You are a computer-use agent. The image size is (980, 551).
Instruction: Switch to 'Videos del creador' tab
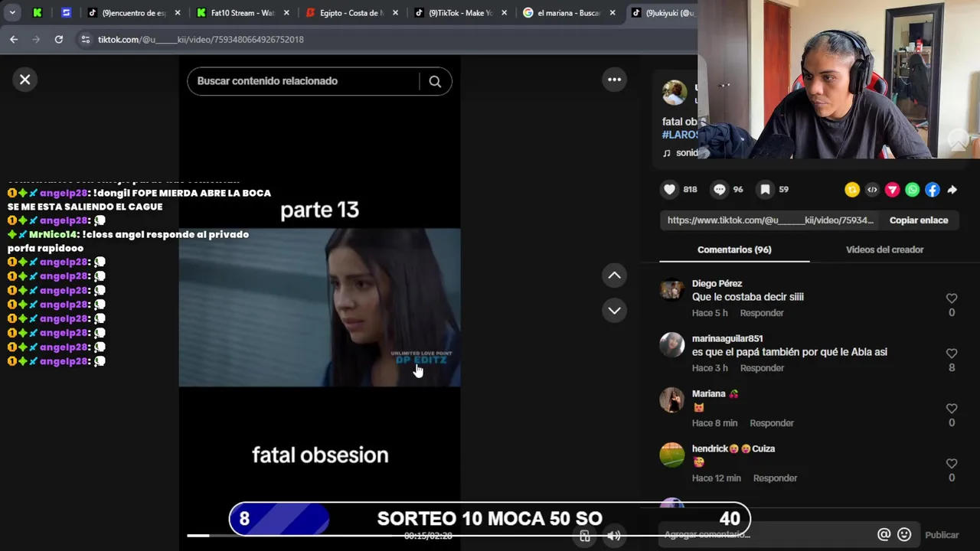(x=884, y=249)
